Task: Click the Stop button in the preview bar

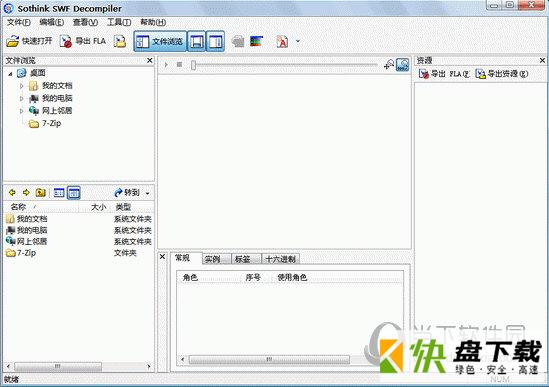Action: point(179,65)
